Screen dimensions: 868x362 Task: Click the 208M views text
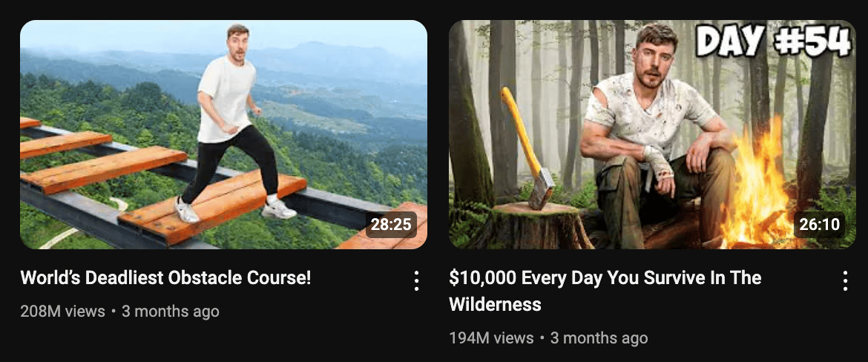coord(62,312)
